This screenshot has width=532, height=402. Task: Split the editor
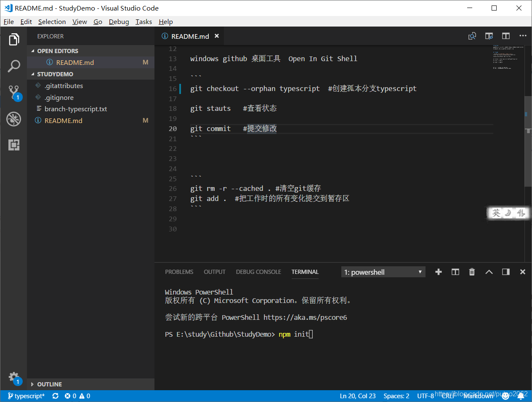pyautogui.click(x=506, y=36)
